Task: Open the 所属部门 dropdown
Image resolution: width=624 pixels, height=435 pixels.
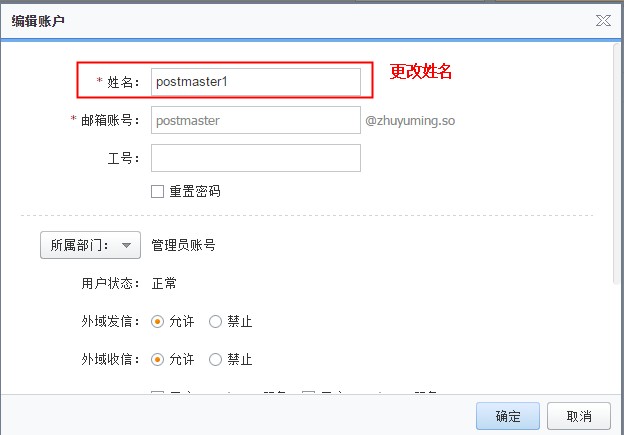Action: [89, 245]
